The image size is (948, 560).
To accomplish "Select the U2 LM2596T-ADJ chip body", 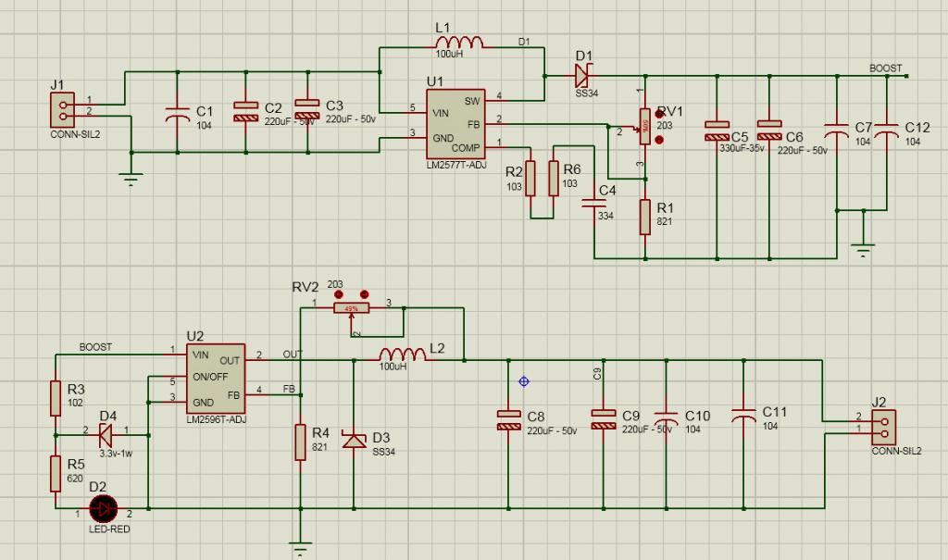I will [x=216, y=380].
